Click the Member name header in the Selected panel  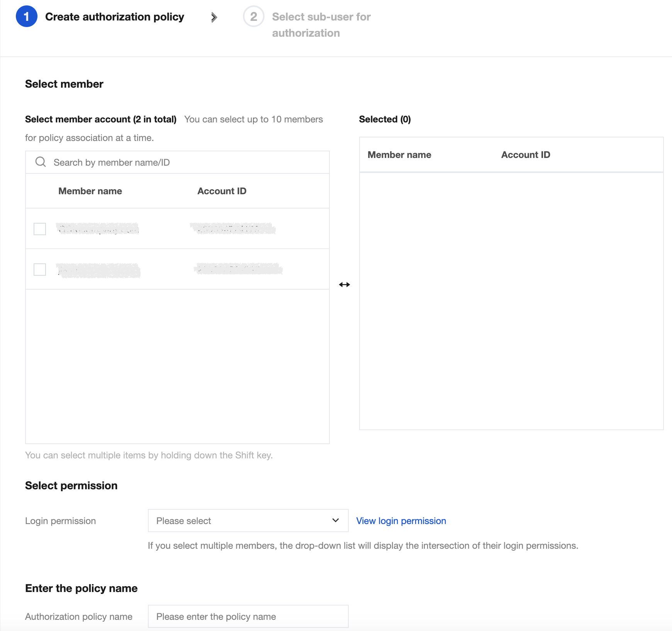pyautogui.click(x=399, y=155)
